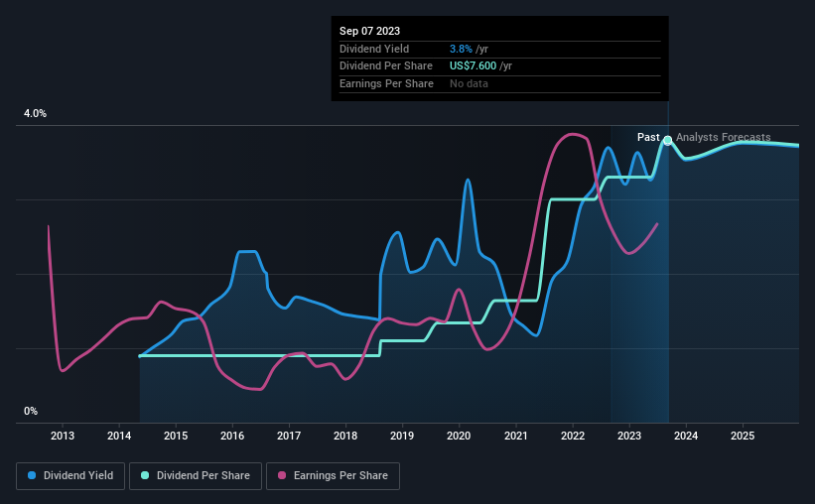Viewport: 815px width, 504px height.
Task: Click the 0% y-axis label
Action: [x=31, y=411]
